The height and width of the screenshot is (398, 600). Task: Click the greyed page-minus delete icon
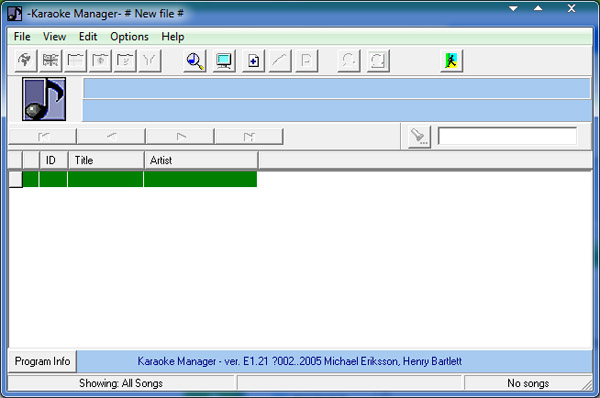(x=307, y=60)
